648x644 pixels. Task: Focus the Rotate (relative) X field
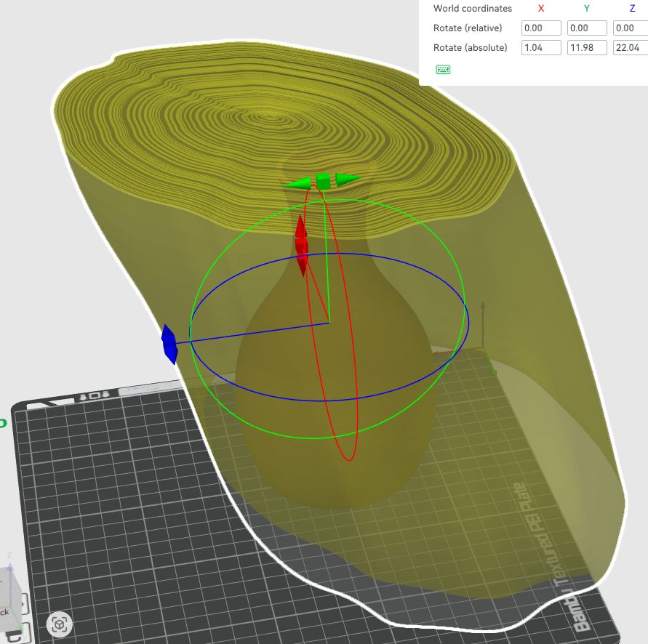point(541,28)
